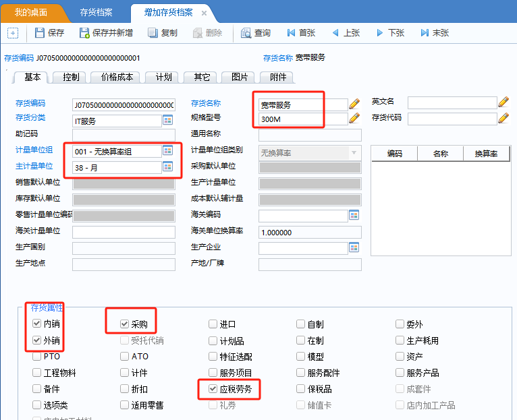Open the 计量单位组 lookup selector
Screen dimensions: 517x420
pyautogui.click(x=167, y=150)
